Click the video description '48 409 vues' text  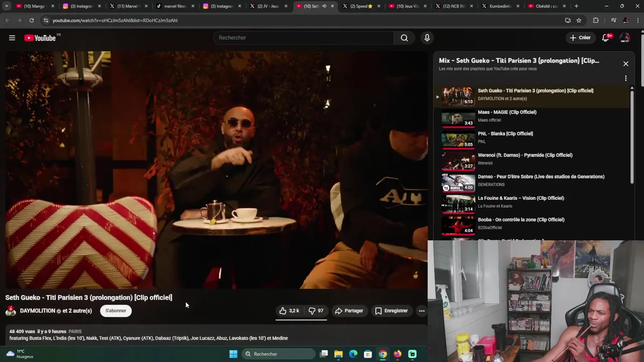22,331
